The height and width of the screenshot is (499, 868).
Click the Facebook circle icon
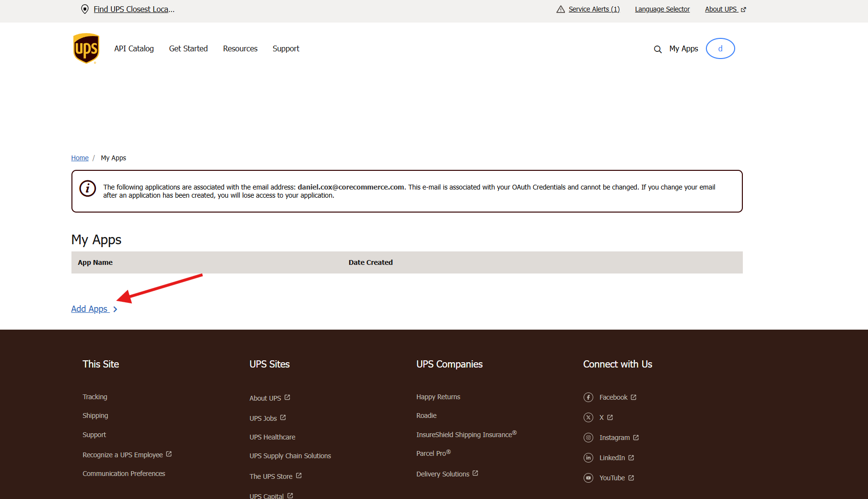coord(588,397)
